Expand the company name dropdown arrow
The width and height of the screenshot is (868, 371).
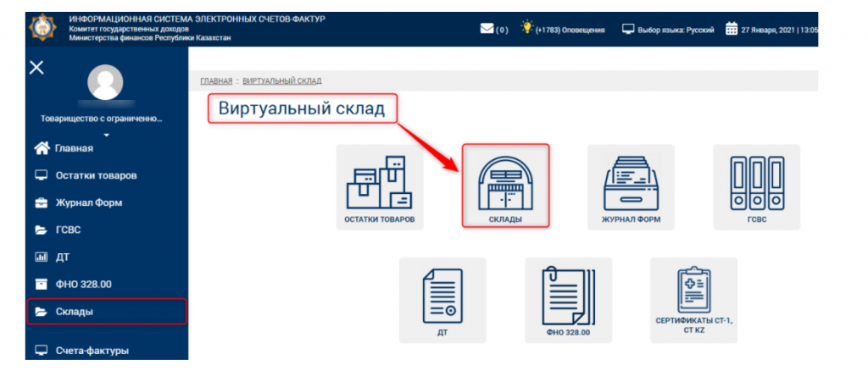click(107, 135)
